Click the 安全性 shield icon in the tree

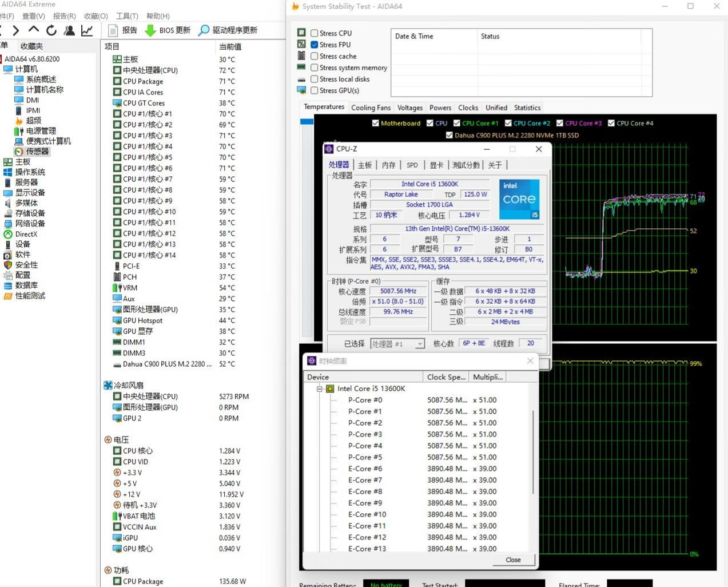pos(8,265)
